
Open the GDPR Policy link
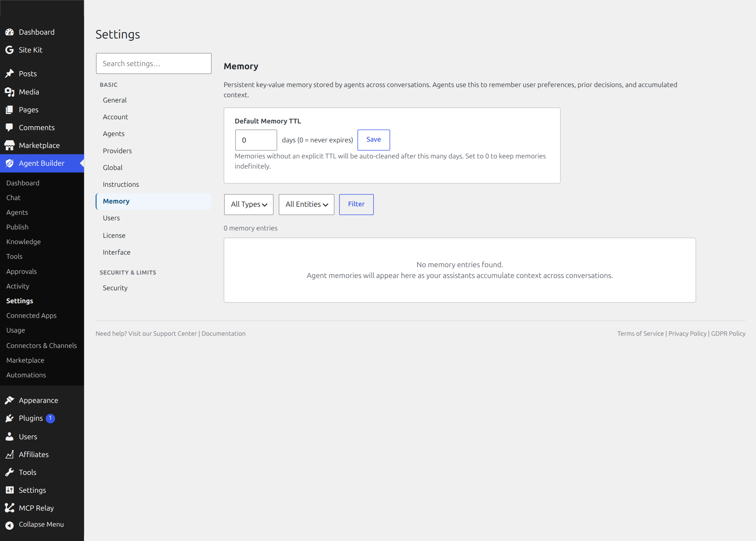click(728, 334)
